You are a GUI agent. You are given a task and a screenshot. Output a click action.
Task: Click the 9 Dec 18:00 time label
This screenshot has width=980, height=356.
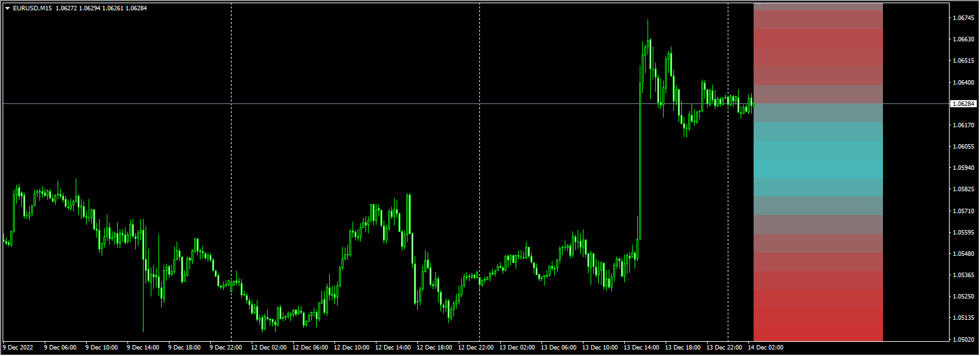[x=184, y=348]
